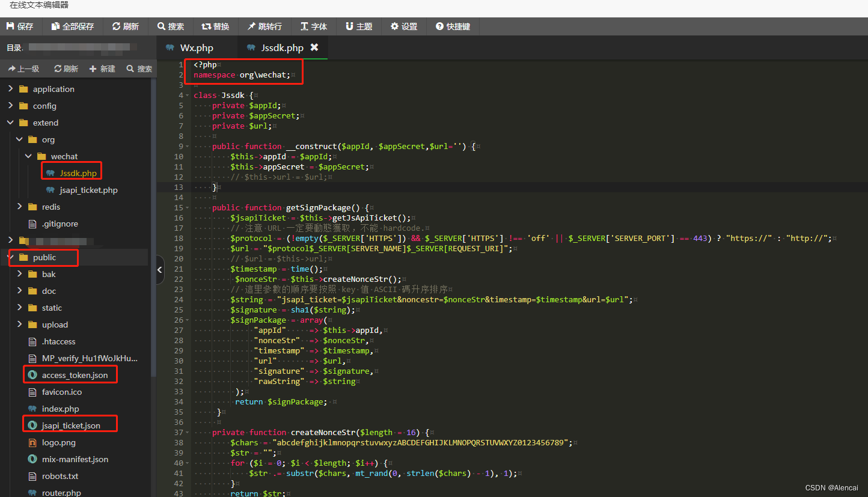This screenshot has width=868, height=497.
Task: Click the 保存 save button
Action: (20, 26)
